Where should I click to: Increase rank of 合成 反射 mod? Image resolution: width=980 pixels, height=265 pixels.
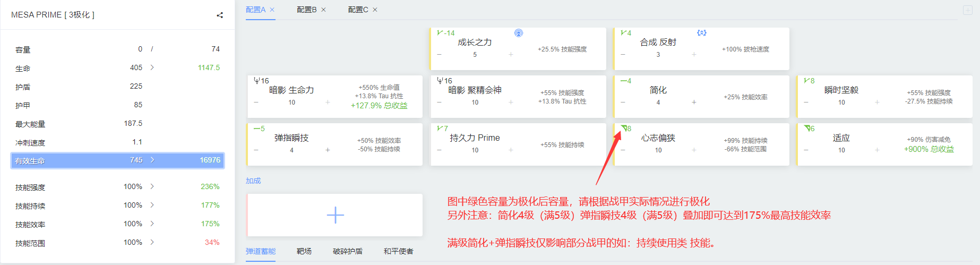(x=694, y=55)
